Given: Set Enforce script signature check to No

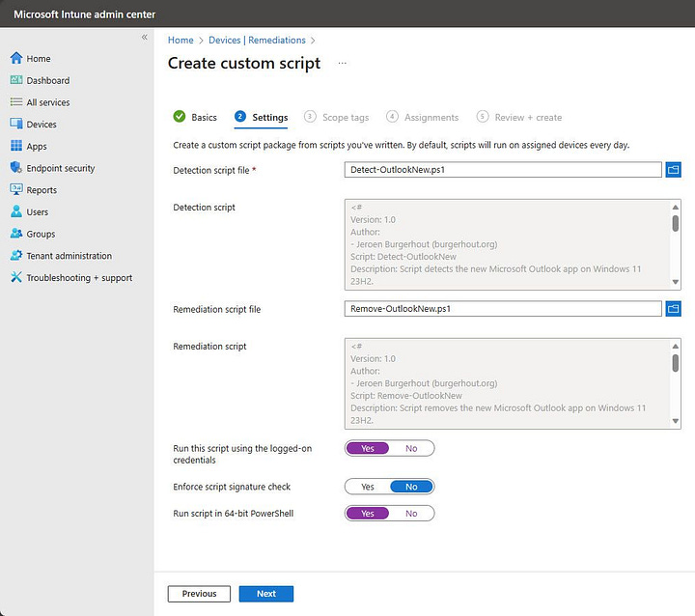Looking at the screenshot, I should [411, 487].
